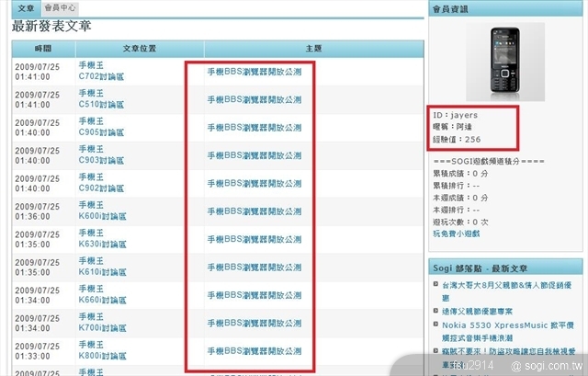Read the 台灣大哥大8月父親節 promotion article
The image size is (588, 376).
point(510,285)
